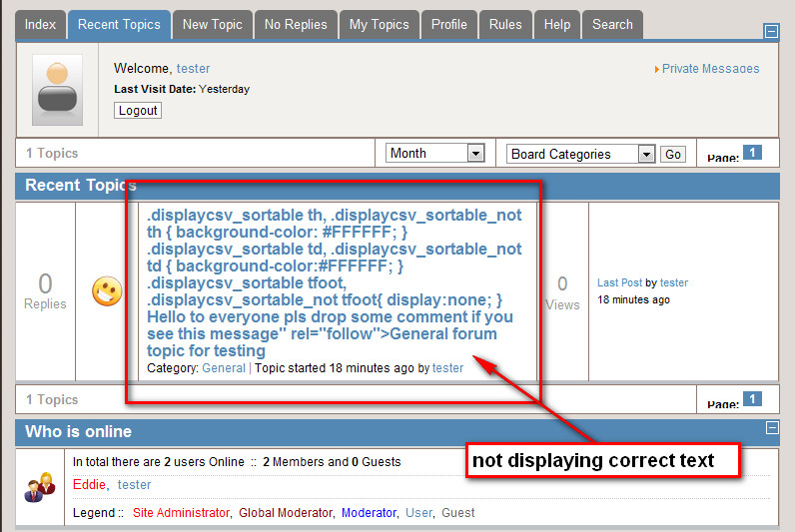The width and height of the screenshot is (795, 532).
Task: Click the user avatar image
Action: [x=57, y=90]
